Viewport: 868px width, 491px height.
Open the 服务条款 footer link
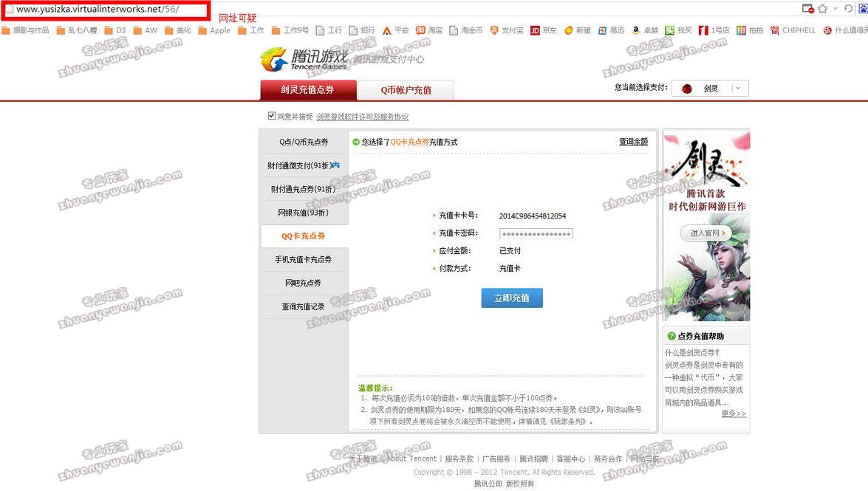(459, 459)
